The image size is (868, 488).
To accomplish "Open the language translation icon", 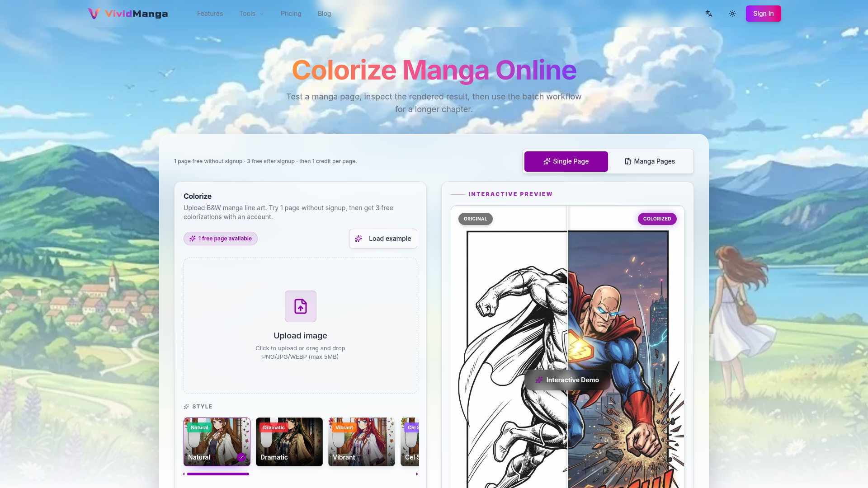I will (709, 14).
